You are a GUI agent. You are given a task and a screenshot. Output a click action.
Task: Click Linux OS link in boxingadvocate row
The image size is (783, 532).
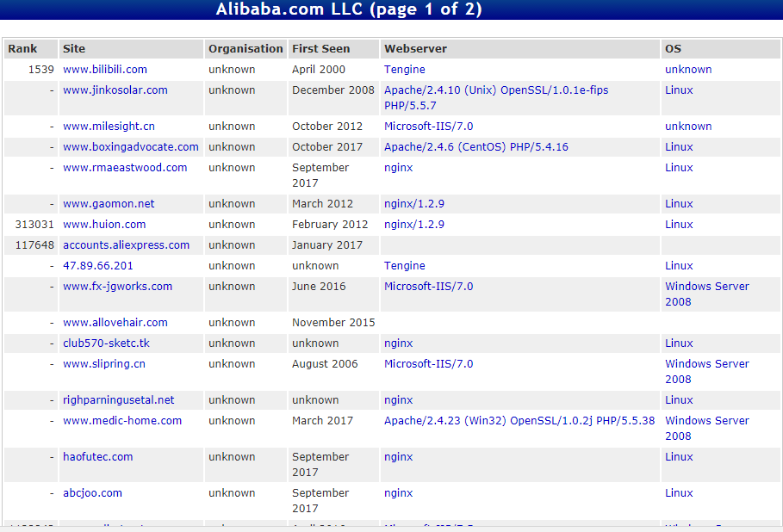(x=679, y=147)
